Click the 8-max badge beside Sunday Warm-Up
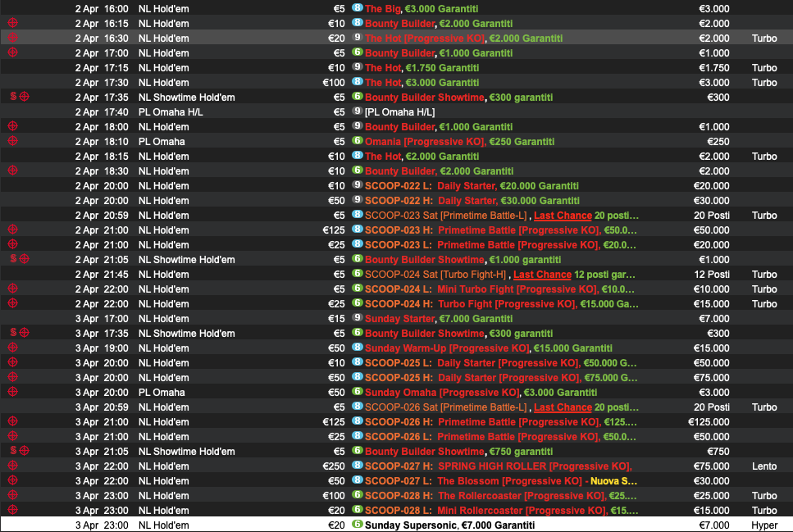 point(357,348)
